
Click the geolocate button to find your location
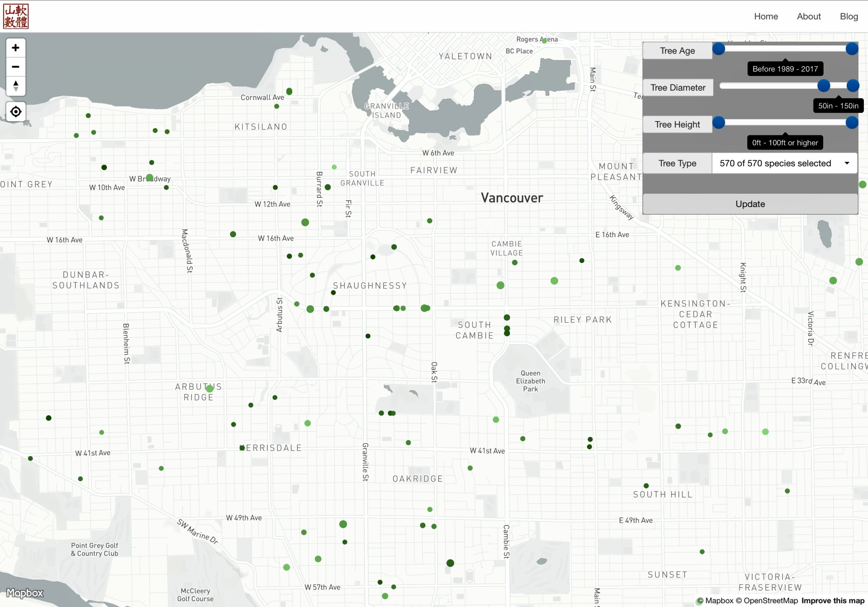[x=16, y=112]
